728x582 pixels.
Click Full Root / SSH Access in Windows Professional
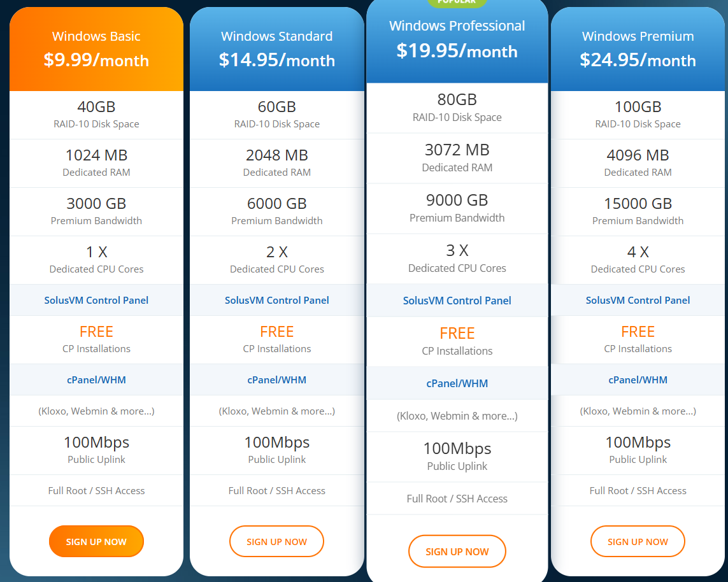pyautogui.click(x=457, y=499)
